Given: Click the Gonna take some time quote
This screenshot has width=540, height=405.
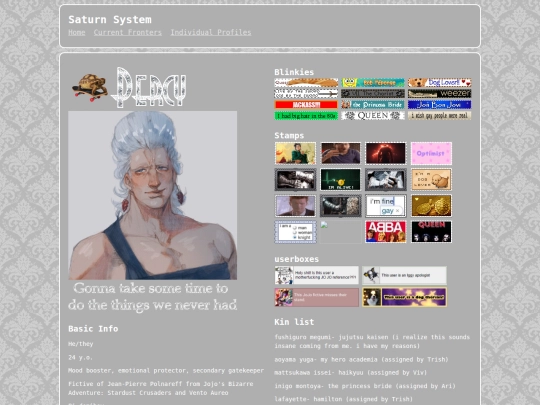Looking at the screenshot, I should pyautogui.click(x=153, y=297).
